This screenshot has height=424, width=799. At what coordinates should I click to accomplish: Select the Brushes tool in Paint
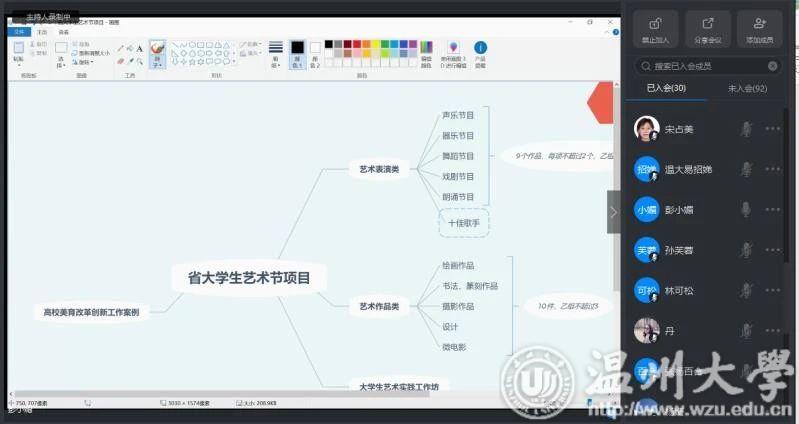point(157,52)
